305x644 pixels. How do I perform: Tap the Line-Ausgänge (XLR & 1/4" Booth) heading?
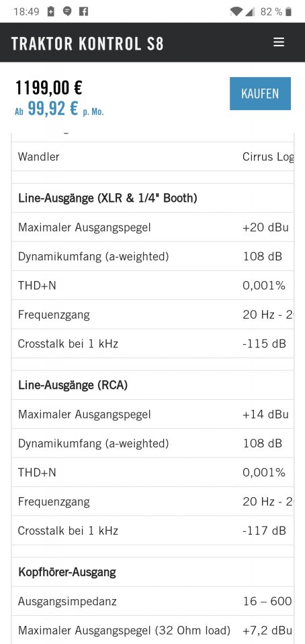click(107, 199)
